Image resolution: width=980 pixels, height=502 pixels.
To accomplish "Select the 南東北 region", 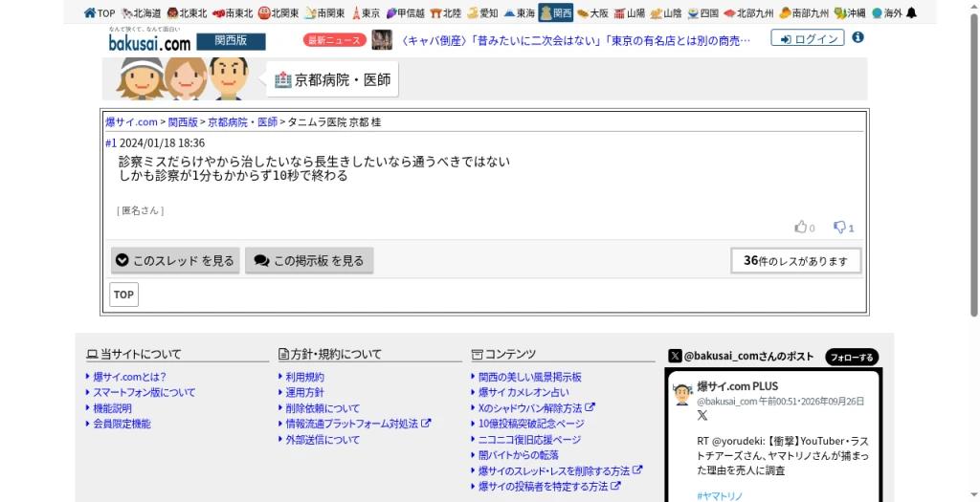I will pos(233,12).
